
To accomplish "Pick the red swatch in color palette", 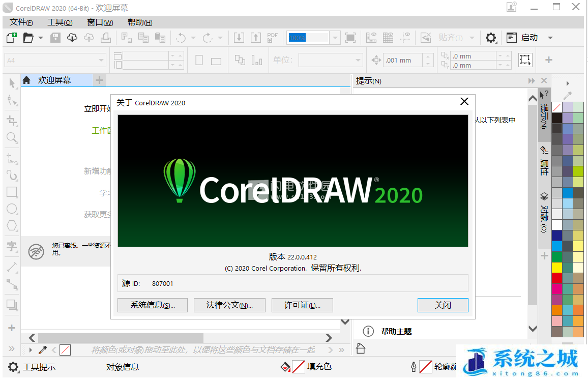I will coord(557,278).
